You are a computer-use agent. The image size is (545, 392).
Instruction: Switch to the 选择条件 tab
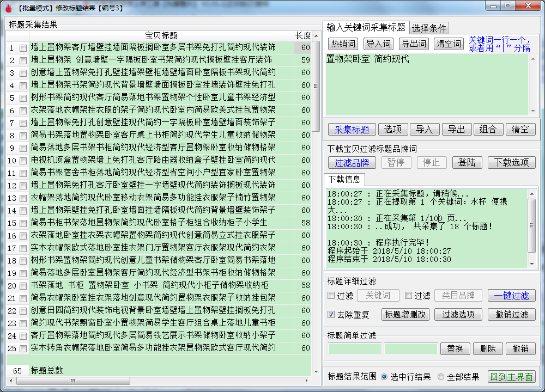[429, 28]
